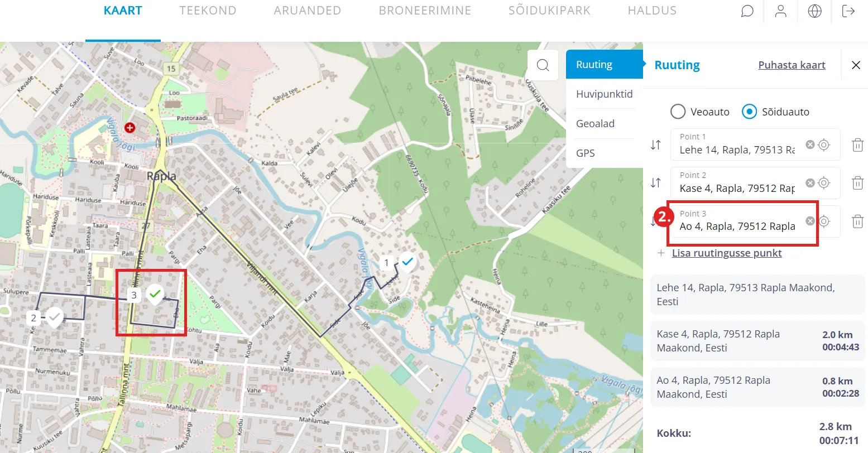
Task: Open Huvipunktid in the map side menu
Action: point(604,94)
